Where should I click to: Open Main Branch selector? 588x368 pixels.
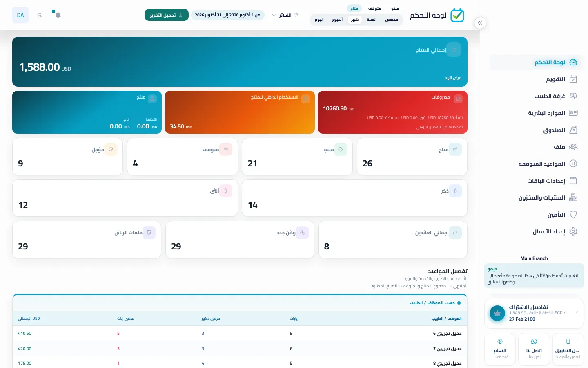pyautogui.click(x=534, y=258)
